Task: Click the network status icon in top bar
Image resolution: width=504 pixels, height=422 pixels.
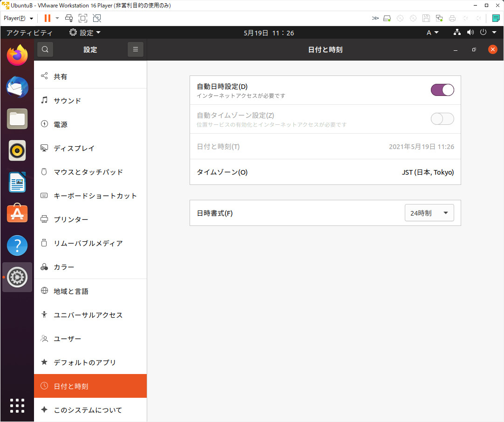Action: click(x=457, y=33)
